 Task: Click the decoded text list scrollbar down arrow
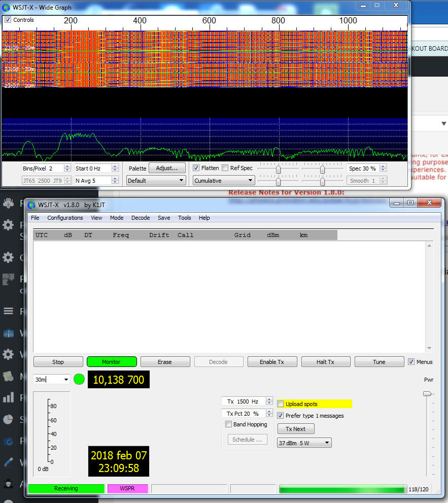(429, 348)
